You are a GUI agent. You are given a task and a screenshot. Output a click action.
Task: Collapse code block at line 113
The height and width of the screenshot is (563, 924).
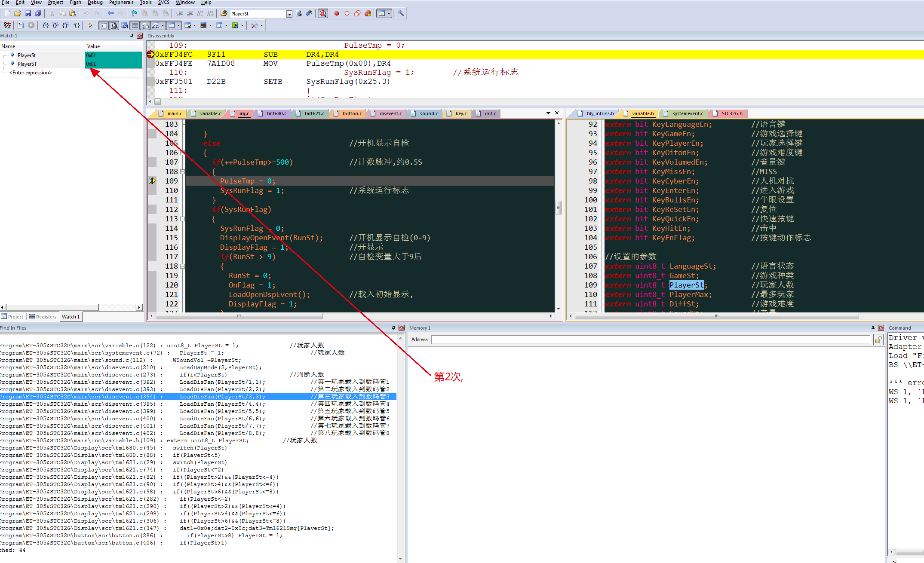[182, 219]
